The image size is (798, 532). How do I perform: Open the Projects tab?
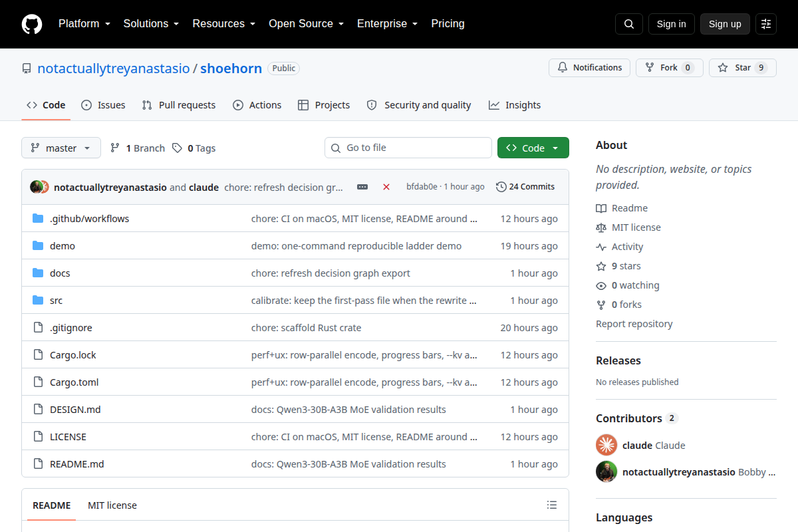point(324,105)
